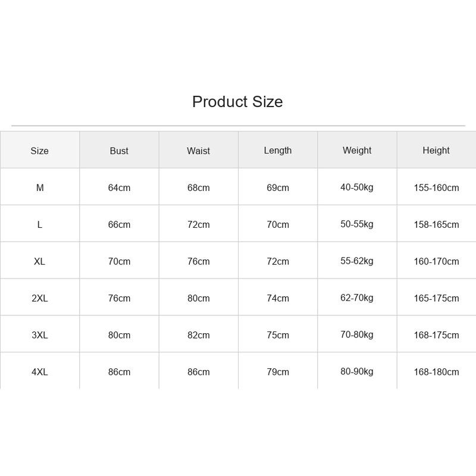The height and width of the screenshot is (476, 476).
Task: Click the 64cm bust cell
Action: coord(120,187)
